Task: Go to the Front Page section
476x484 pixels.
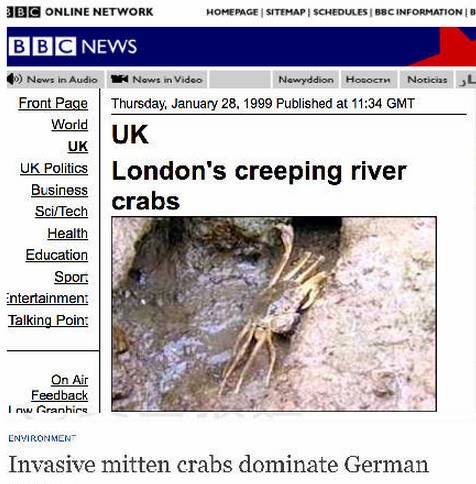Action: coord(53,103)
